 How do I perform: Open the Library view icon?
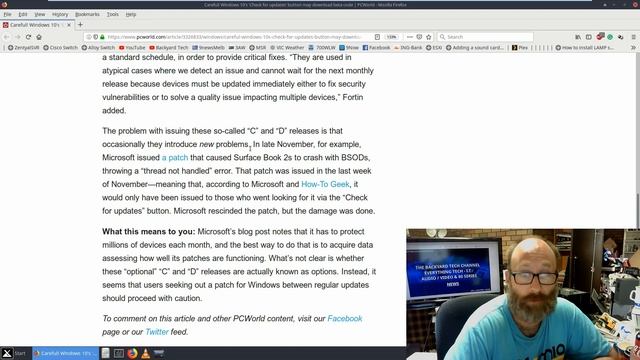tap(578, 37)
